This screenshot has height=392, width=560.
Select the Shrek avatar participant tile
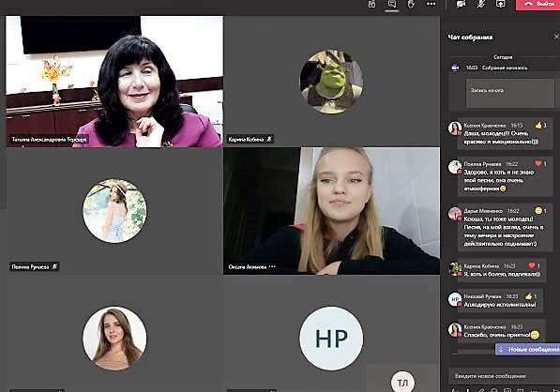tap(331, 82)
